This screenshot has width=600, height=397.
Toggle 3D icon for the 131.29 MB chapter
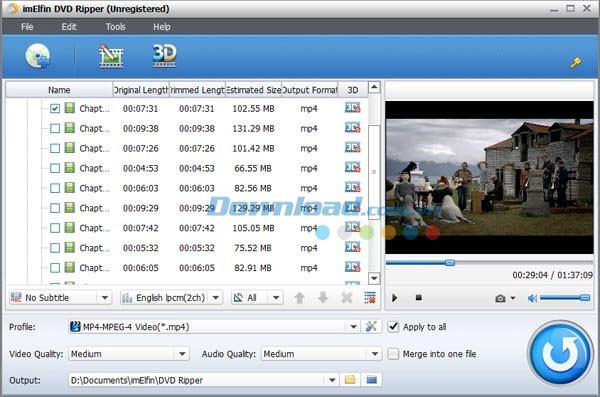352,128
